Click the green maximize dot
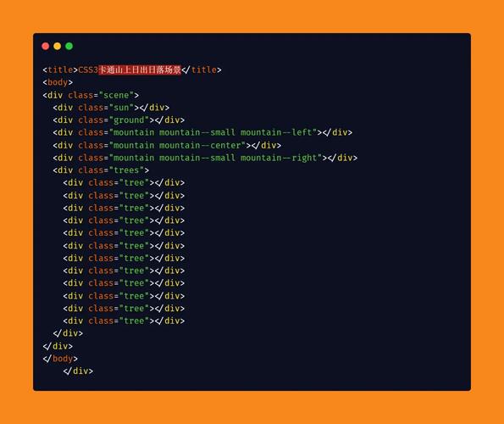 coord(69,46)
